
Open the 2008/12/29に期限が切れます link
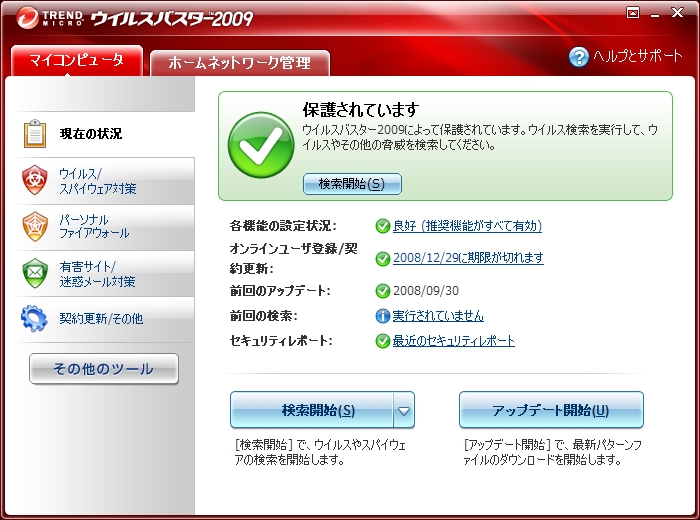468,258
